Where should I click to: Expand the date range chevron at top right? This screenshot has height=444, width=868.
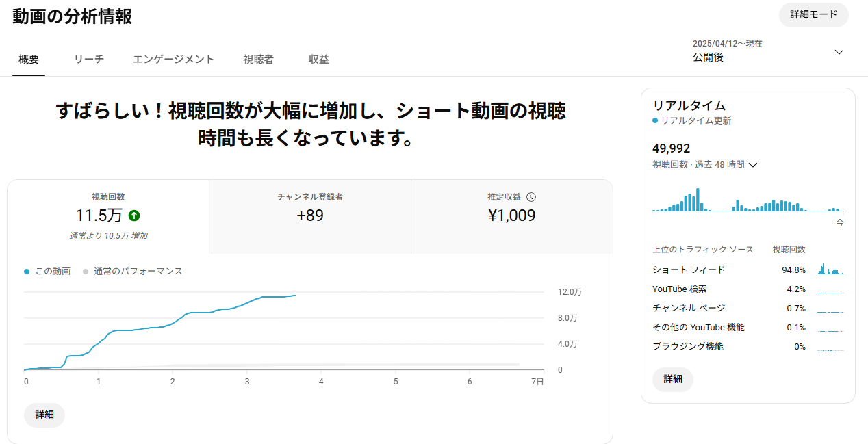839,52
